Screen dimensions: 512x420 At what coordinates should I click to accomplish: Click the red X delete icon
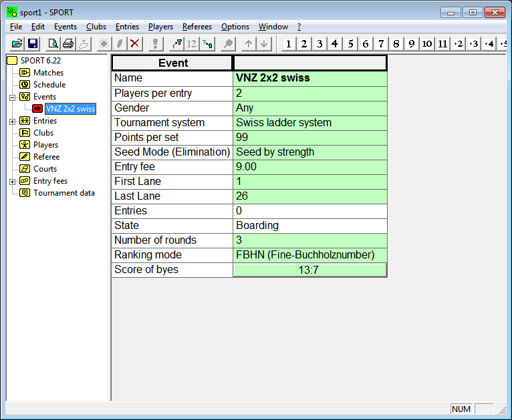(x=135, y=44)
